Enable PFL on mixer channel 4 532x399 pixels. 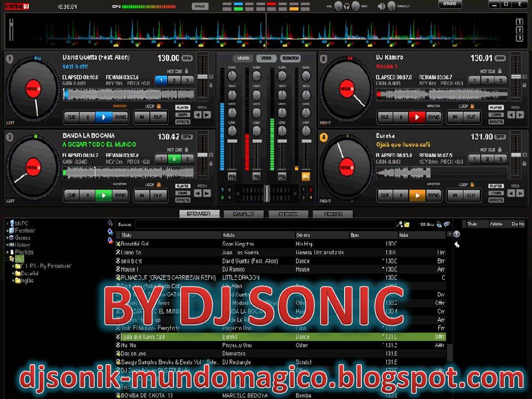(306, 177)
